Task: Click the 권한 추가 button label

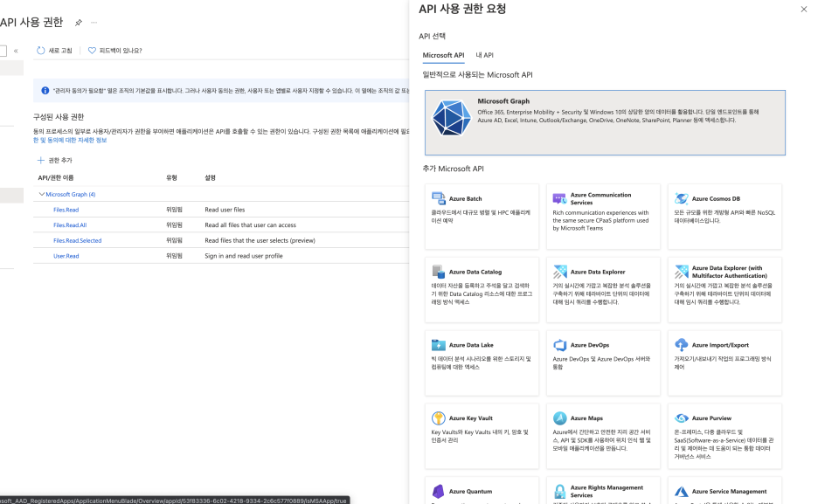Action: pos(60,160)
